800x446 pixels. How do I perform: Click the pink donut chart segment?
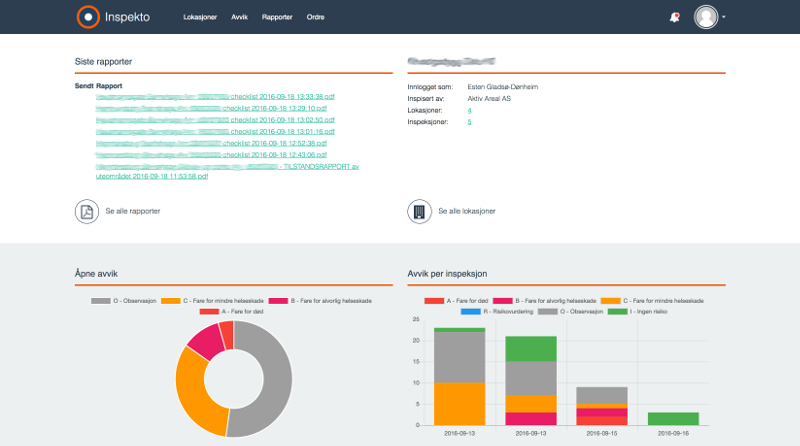[x=207, y=341]
